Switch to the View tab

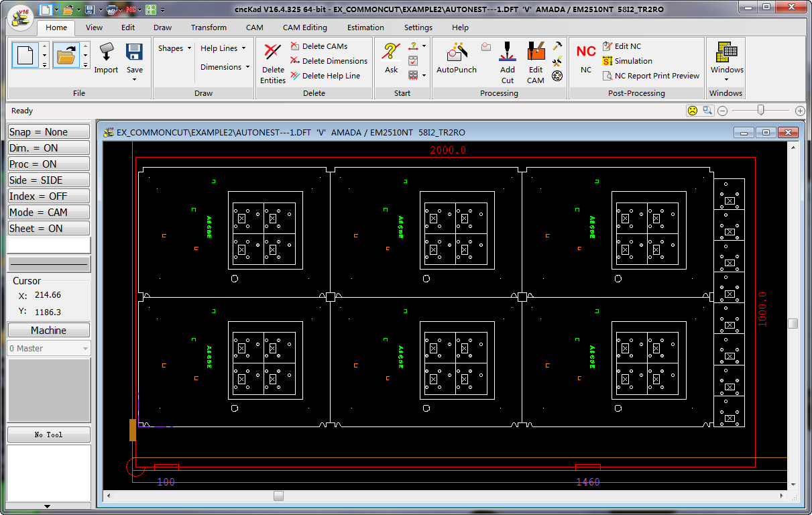(94, 27)
